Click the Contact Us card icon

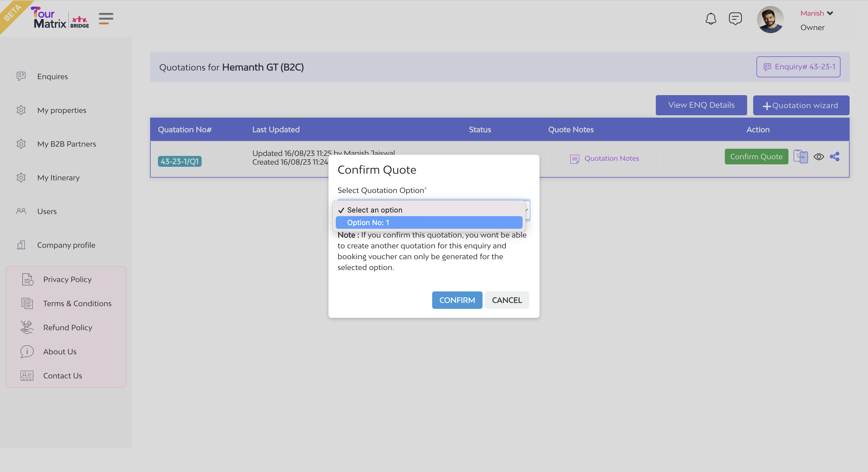[x=27, y=375]
